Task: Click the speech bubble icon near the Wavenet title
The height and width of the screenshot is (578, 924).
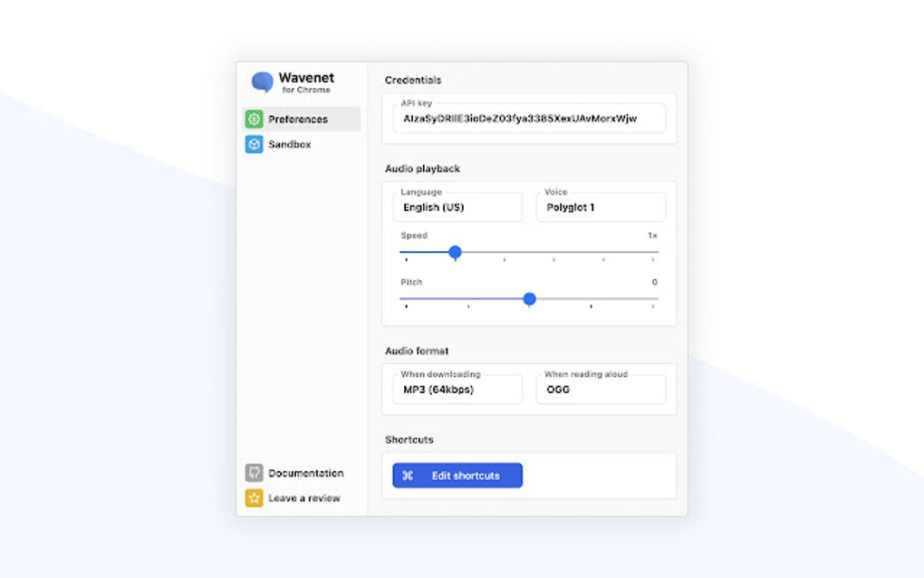Action: (x=260, y=82)
